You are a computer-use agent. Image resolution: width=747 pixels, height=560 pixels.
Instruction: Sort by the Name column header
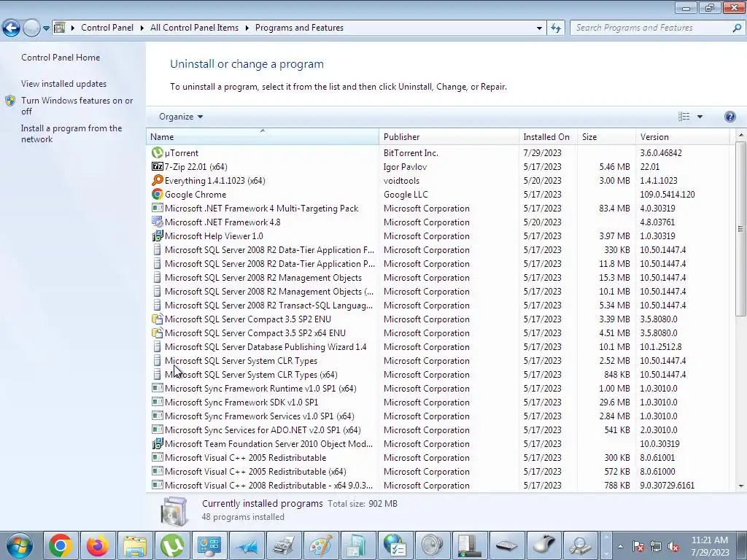[x=263, y=136]
